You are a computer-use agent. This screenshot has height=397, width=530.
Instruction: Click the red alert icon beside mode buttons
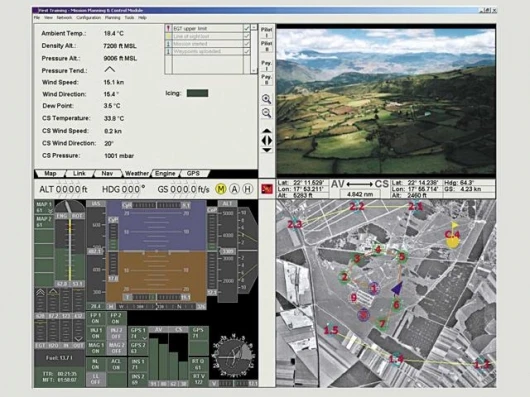coord(267,189)
